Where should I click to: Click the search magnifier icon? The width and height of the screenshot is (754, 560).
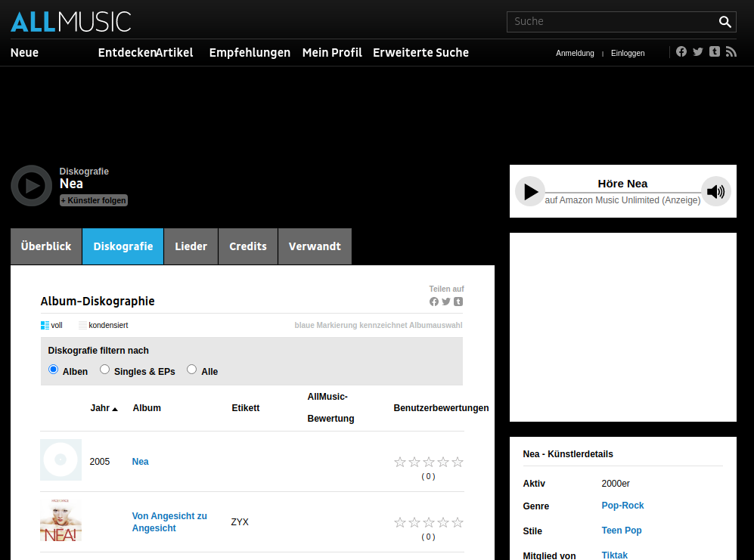coord(725,22)
